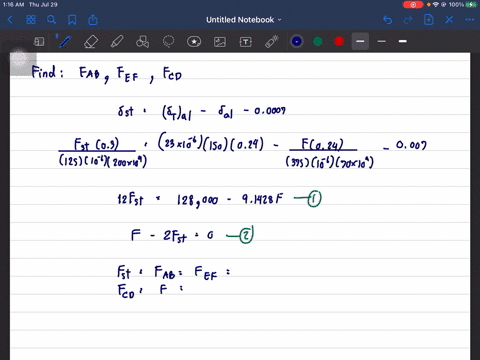Open the search magnifier
Screen dimensions: 480x360
[51, 20]
